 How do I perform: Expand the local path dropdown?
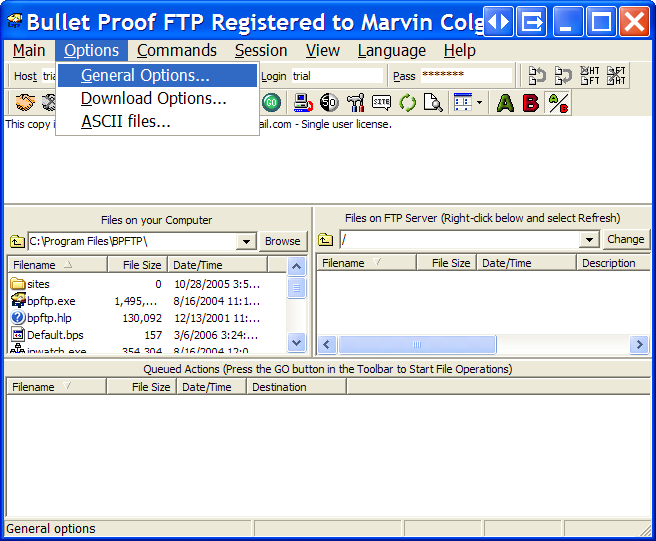point(246,241)
